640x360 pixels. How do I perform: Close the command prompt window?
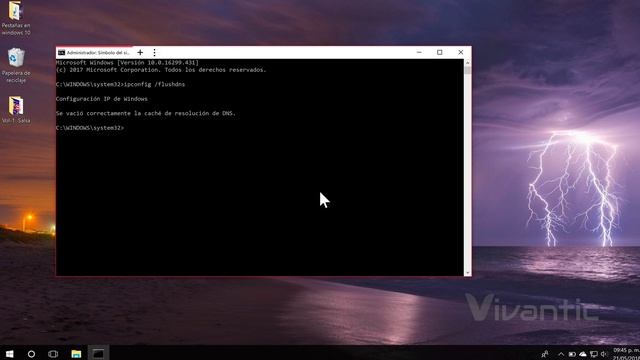pyautogui.click(x=460, y=52)
